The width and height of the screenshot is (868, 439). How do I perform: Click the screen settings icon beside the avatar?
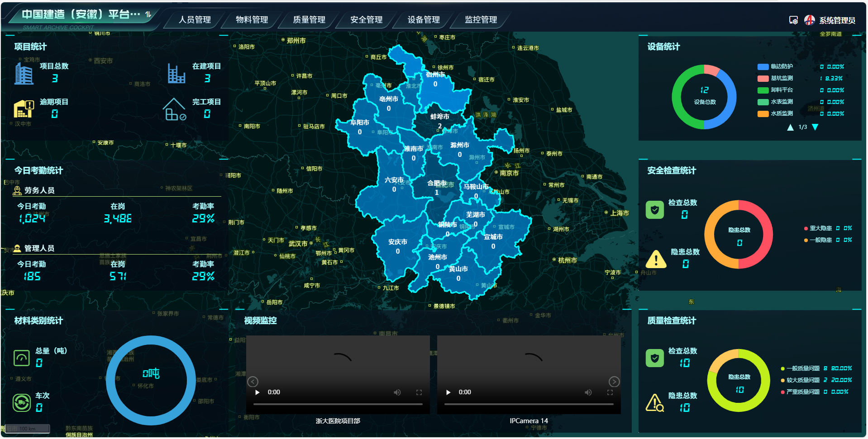(793, 20)
